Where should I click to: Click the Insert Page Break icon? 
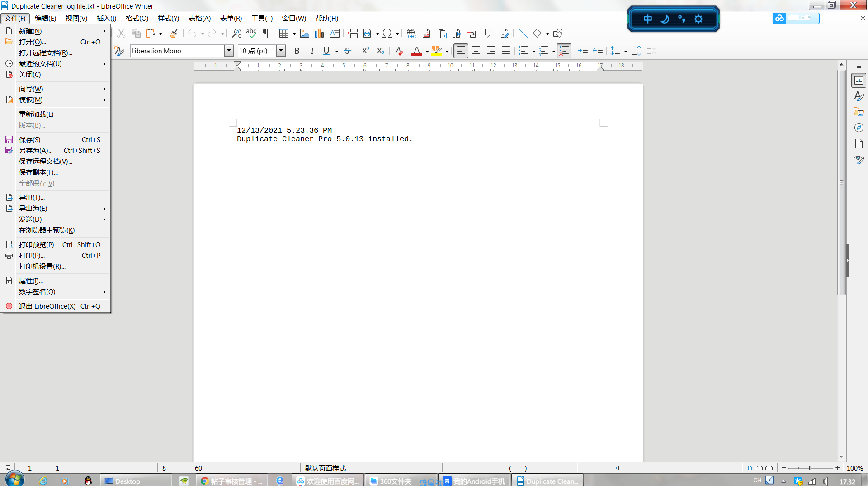(353, 33)
